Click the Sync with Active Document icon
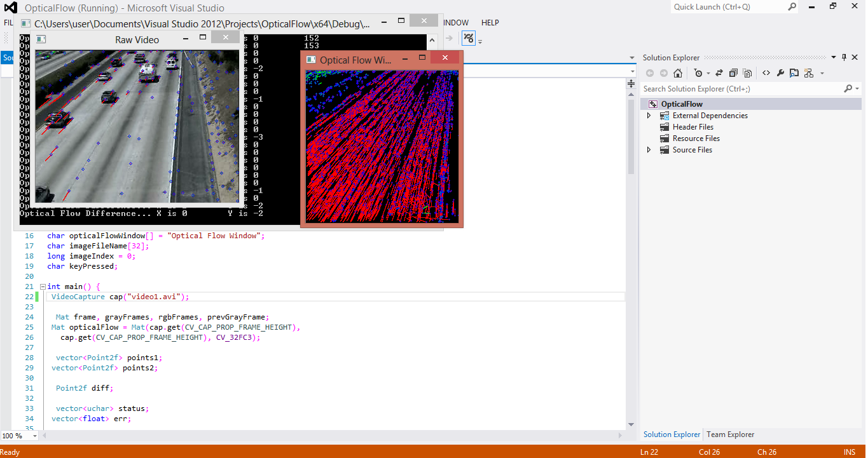The width and height of the screenshot is (868, 458). (x=719, y=72)
